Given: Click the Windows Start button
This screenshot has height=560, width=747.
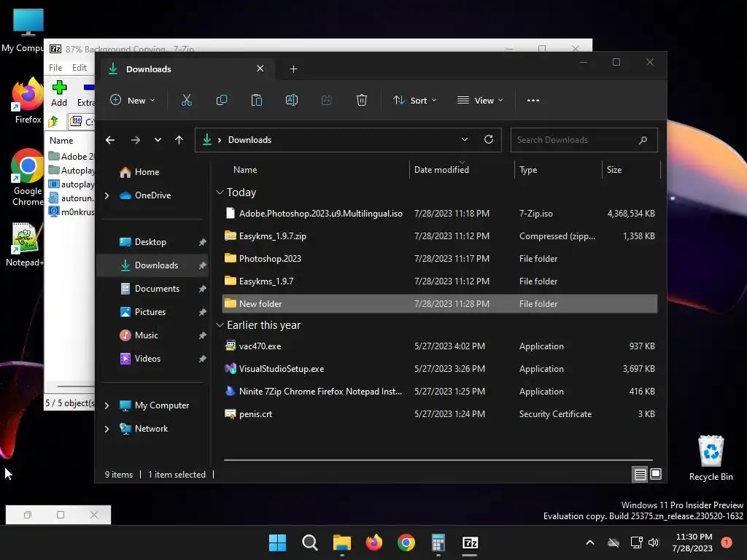Looking at the screenshot, I should 277,542.
